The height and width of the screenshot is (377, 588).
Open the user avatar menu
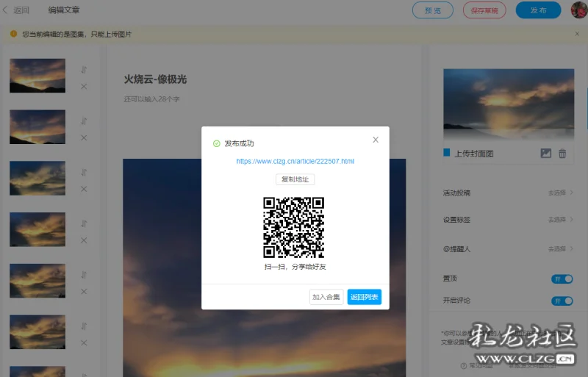click(579, 10)
